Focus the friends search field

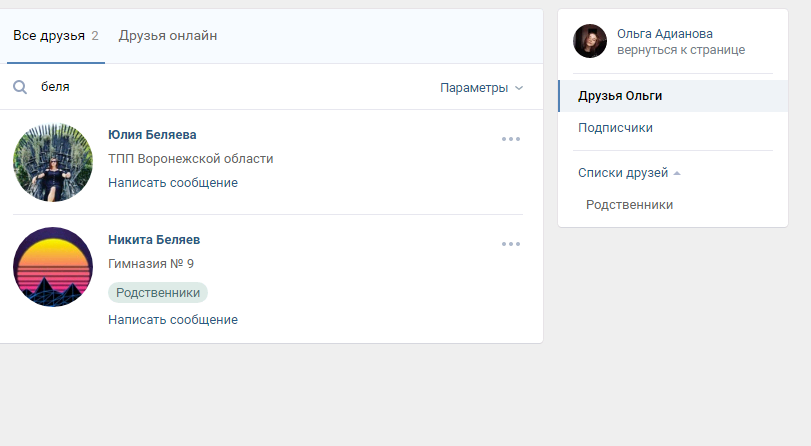230,88
